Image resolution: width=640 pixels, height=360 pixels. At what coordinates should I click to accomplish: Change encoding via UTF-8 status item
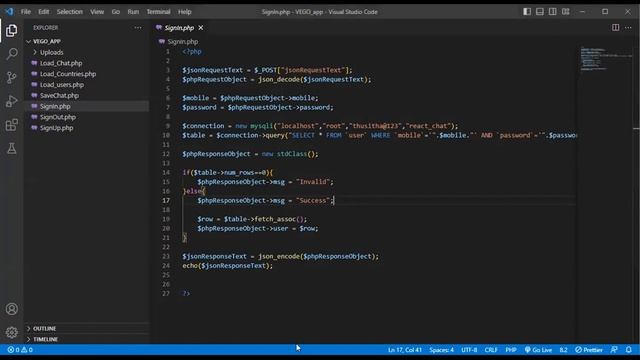coord(469,350)
